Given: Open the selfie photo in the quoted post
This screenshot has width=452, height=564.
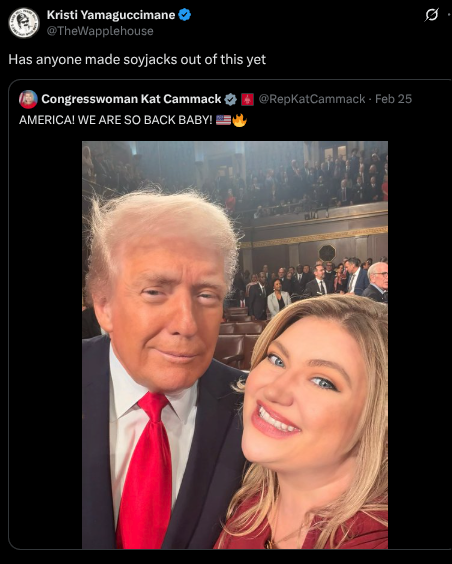Looking at the screenshot, I should [x=235, y=345].
